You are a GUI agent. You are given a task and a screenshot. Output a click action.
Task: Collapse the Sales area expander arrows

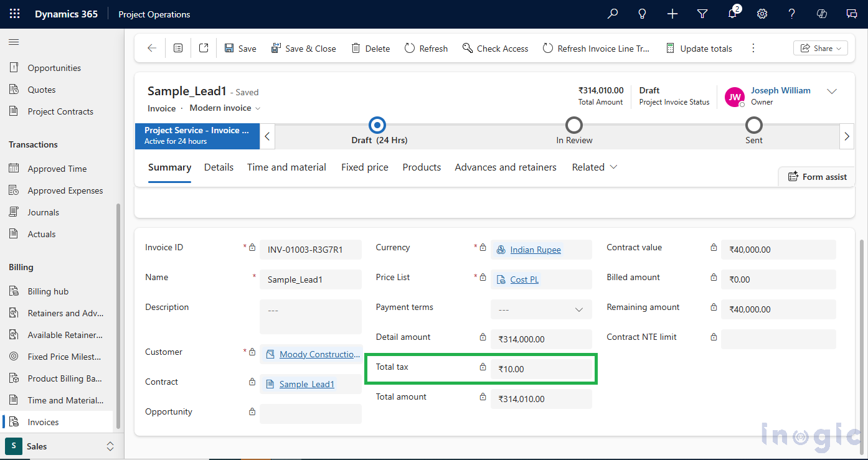click(110, 446)
